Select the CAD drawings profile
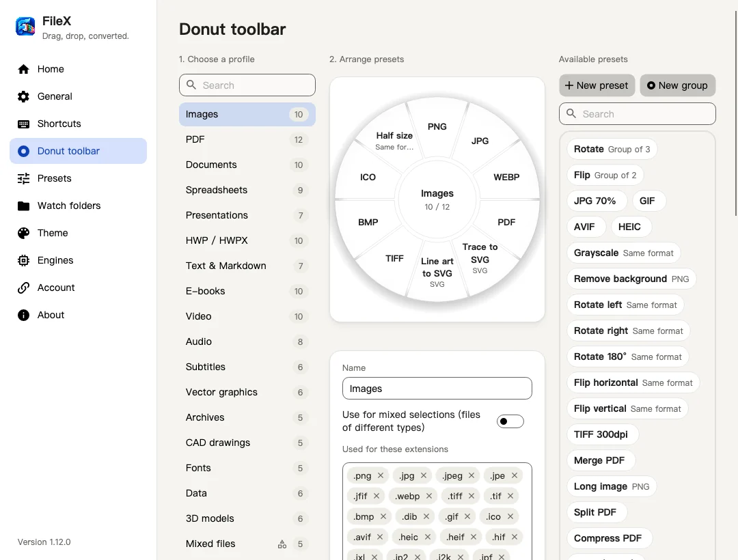738x560 pixels. tap(247, 443)
